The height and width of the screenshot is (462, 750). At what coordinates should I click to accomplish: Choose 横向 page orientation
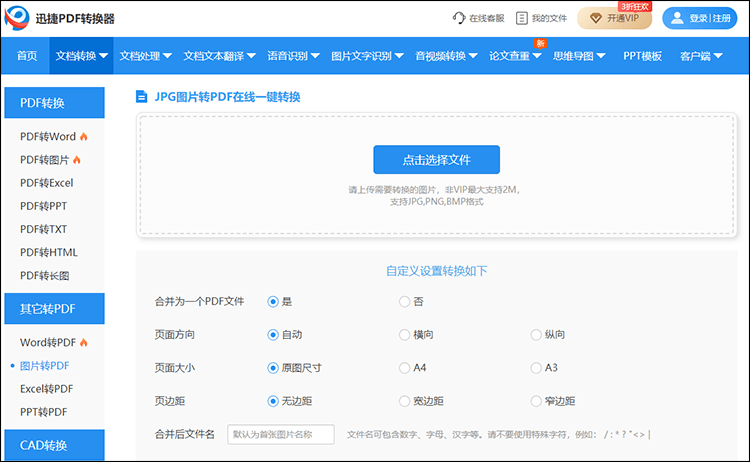(404, 335)
